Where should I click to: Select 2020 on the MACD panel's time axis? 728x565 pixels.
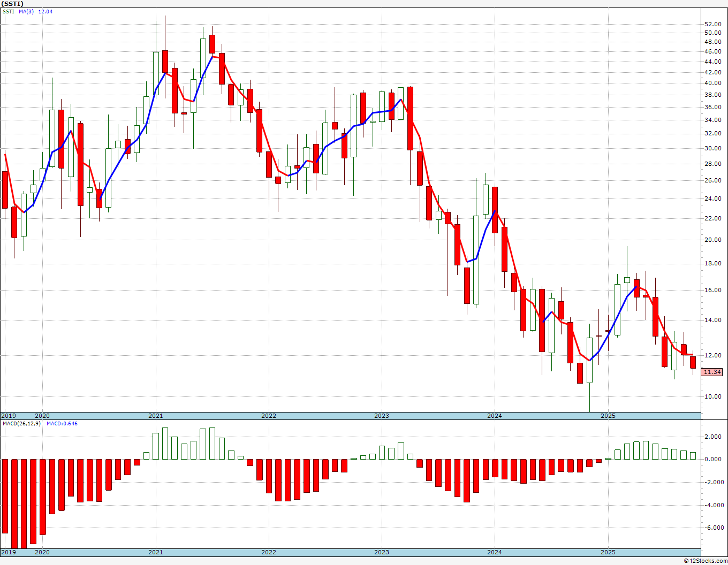point(42,552)
